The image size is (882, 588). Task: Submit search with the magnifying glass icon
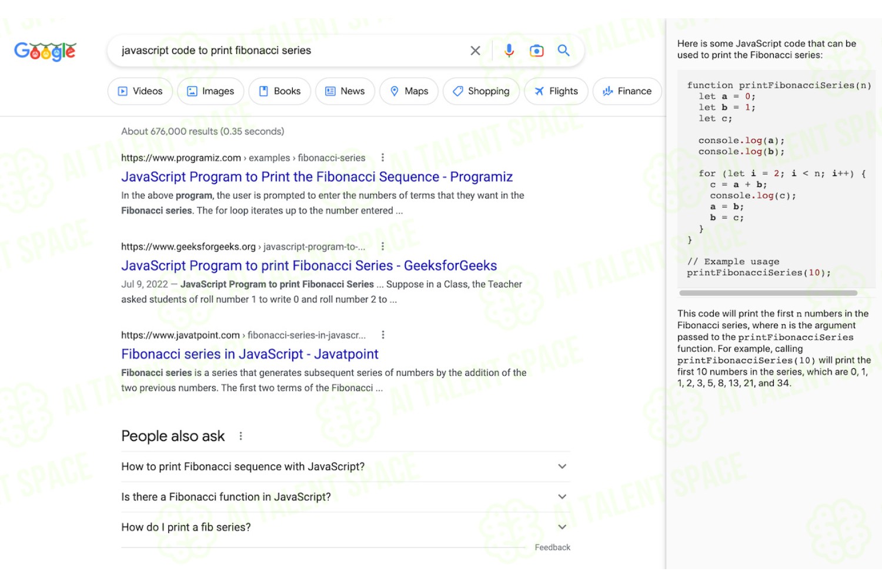(563, 51)
